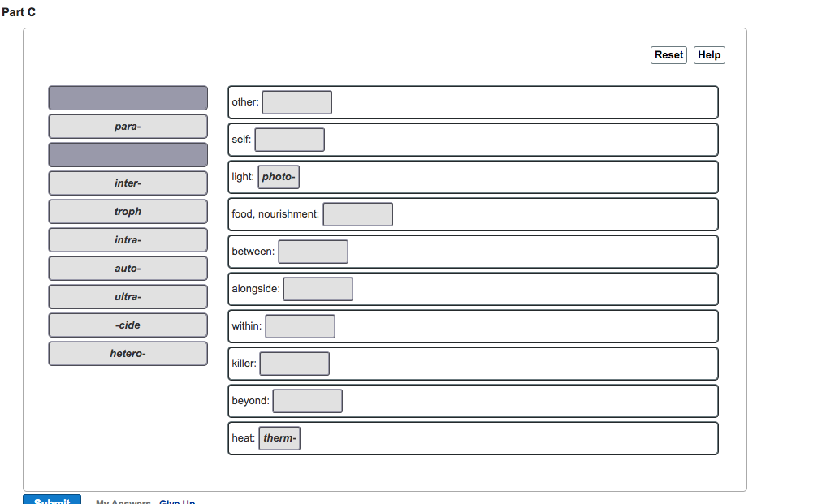The image size is (822, 504).
Task: Select the answer blank in the killer row
Action: 294,363
